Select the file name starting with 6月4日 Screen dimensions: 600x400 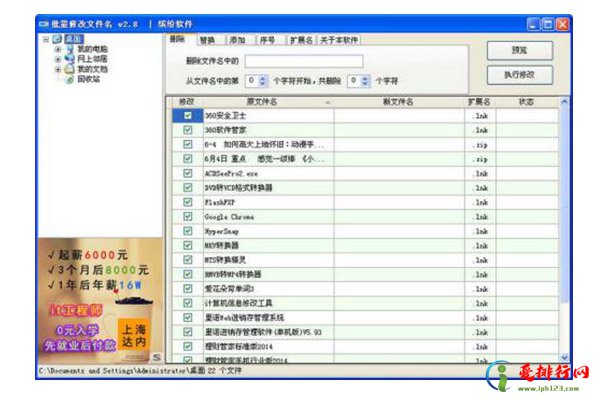(264, 159)
